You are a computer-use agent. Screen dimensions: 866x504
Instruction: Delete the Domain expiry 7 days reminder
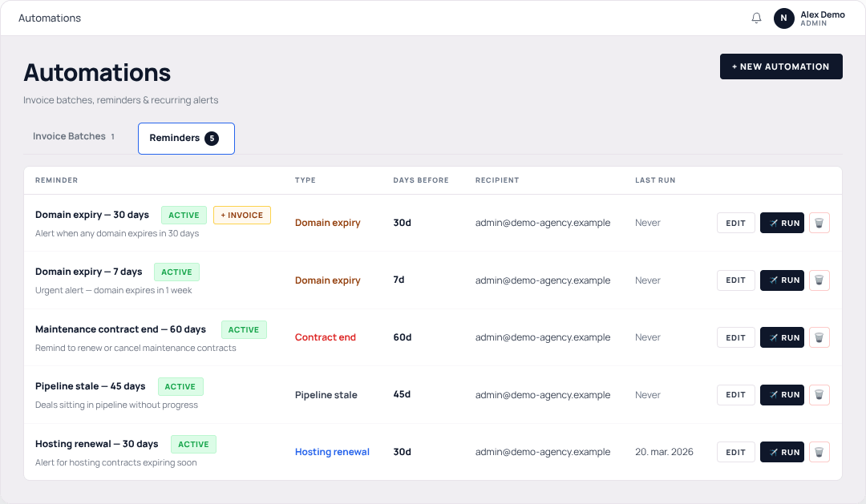pyautogui.click(x=819, y=280)
